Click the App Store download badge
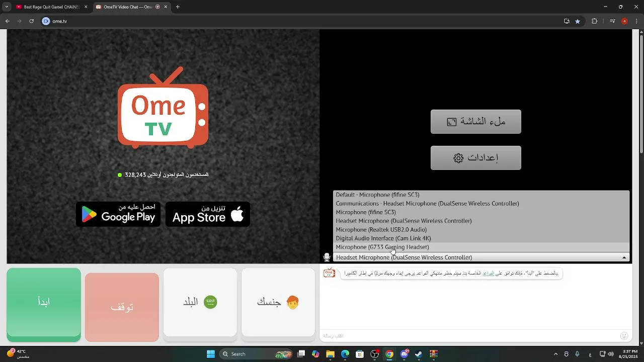644x362 pixels. click(208, 214)
